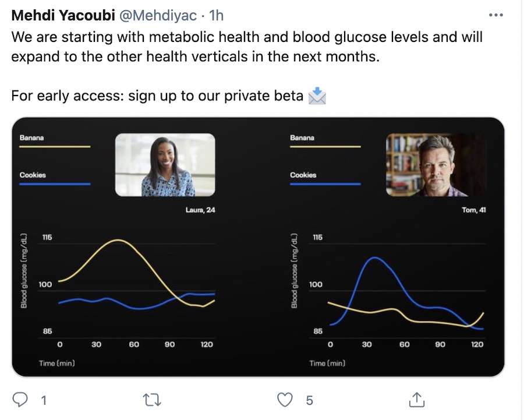
Task: Click the inbox emoji after private beta
Action: [x=317, y=96]
